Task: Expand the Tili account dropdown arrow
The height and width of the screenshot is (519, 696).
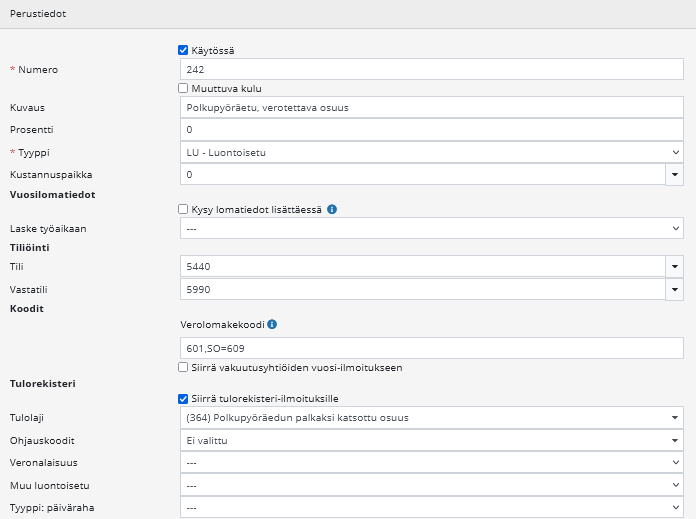Action: 675,266
